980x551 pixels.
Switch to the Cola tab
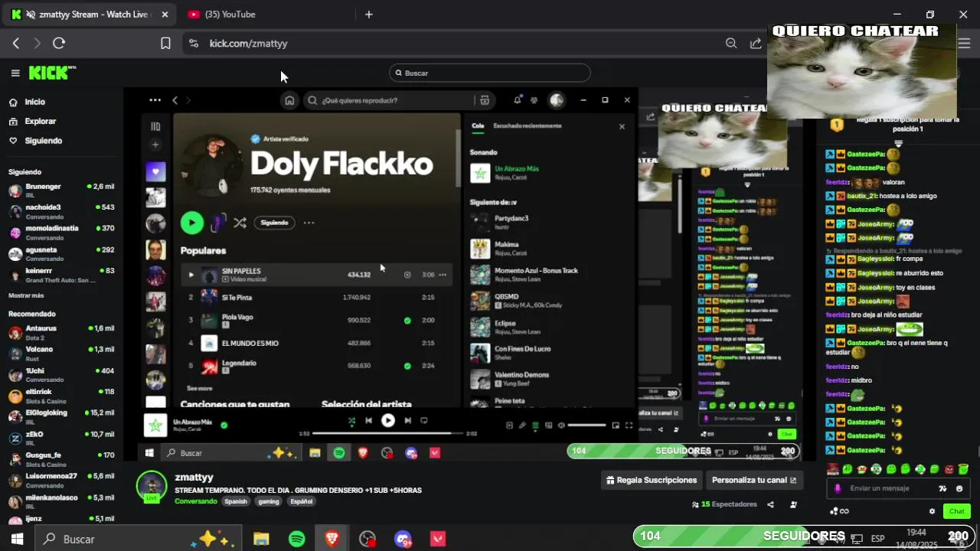tap(478, 126)
